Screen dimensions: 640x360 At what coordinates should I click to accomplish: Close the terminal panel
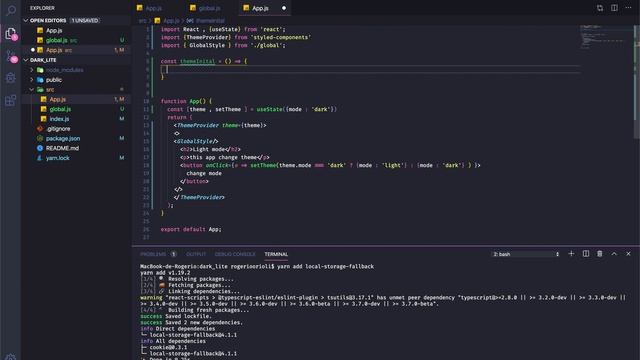[x=629, y=254]
